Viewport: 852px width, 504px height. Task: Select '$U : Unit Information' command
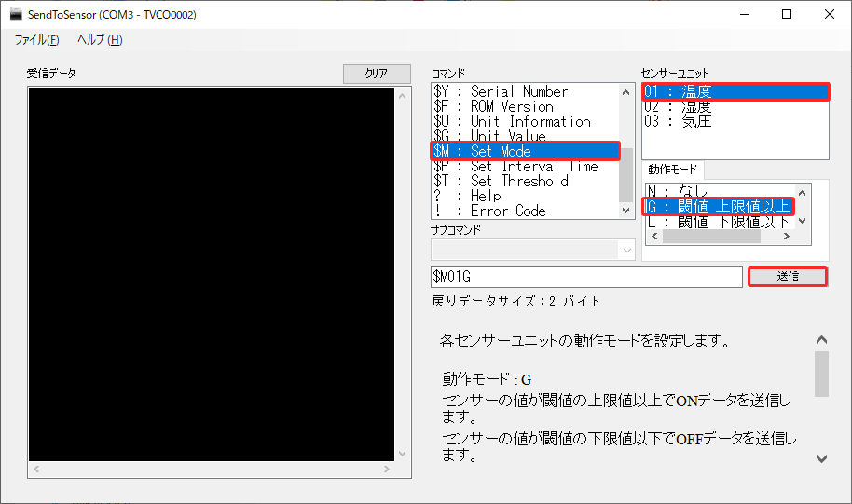[x=526, y=122]
